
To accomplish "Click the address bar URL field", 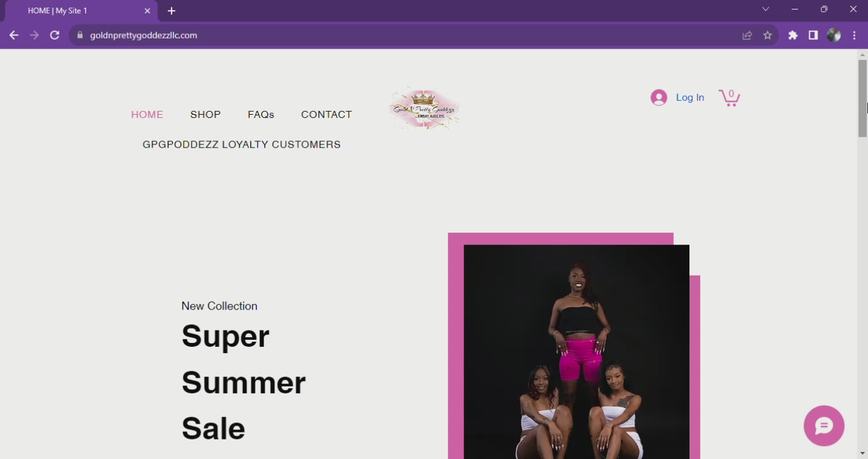I will tap(404, 35).
